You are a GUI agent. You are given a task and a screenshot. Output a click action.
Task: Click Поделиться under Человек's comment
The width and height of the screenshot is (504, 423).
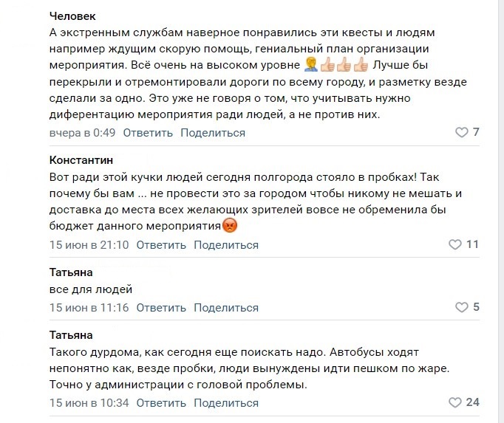click(x=213, y=133)
